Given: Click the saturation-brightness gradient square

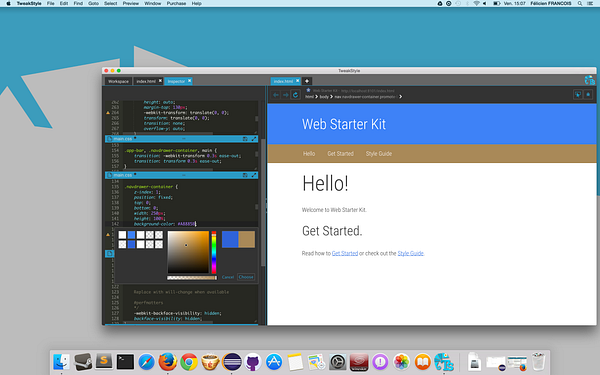Looking at the screenshot, I should [x=188, y=252].
